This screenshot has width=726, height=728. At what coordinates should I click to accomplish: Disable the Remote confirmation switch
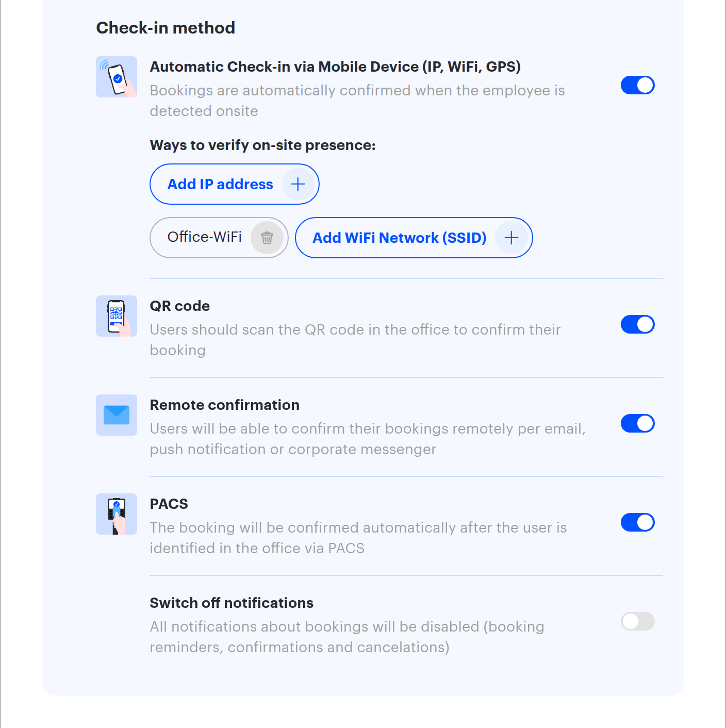(x=638, y=423)
